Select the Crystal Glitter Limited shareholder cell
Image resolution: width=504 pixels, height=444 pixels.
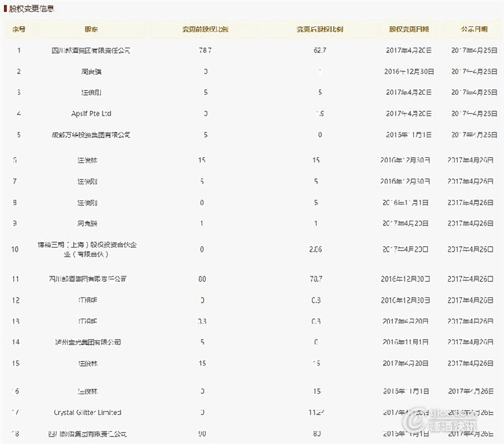tap(87, 412)
